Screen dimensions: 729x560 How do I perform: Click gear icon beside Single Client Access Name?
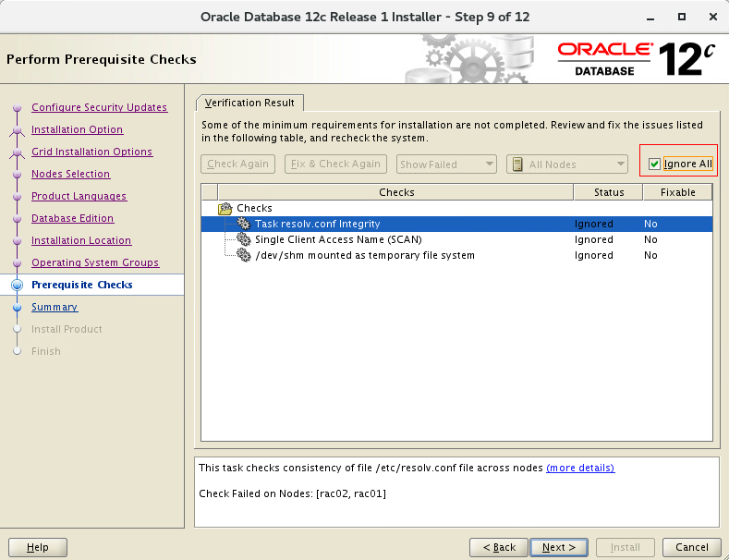pos(244,239)
